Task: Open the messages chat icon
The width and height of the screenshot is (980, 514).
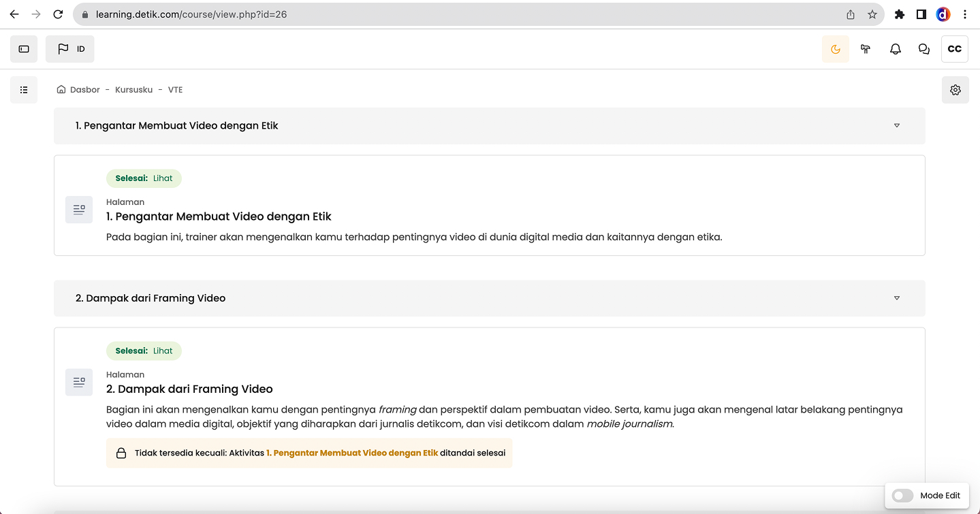Action: pos(924,49)
